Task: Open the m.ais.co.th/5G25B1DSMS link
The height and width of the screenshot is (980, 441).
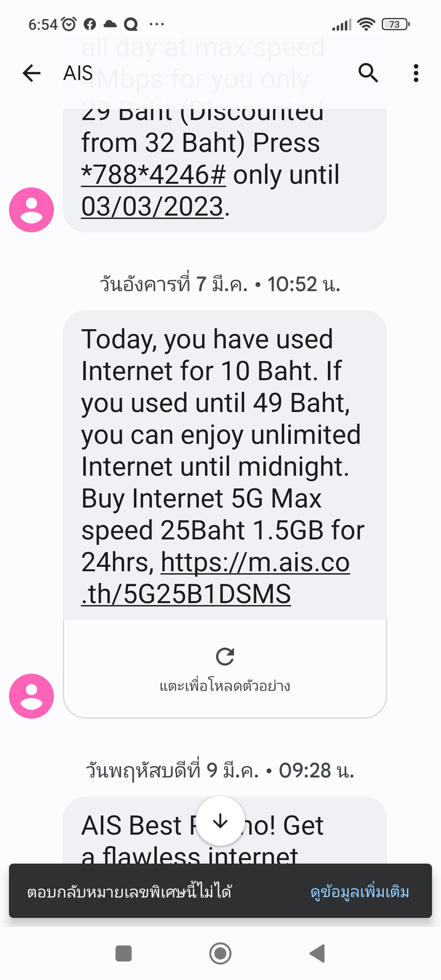Action: [x=216, y=578]
